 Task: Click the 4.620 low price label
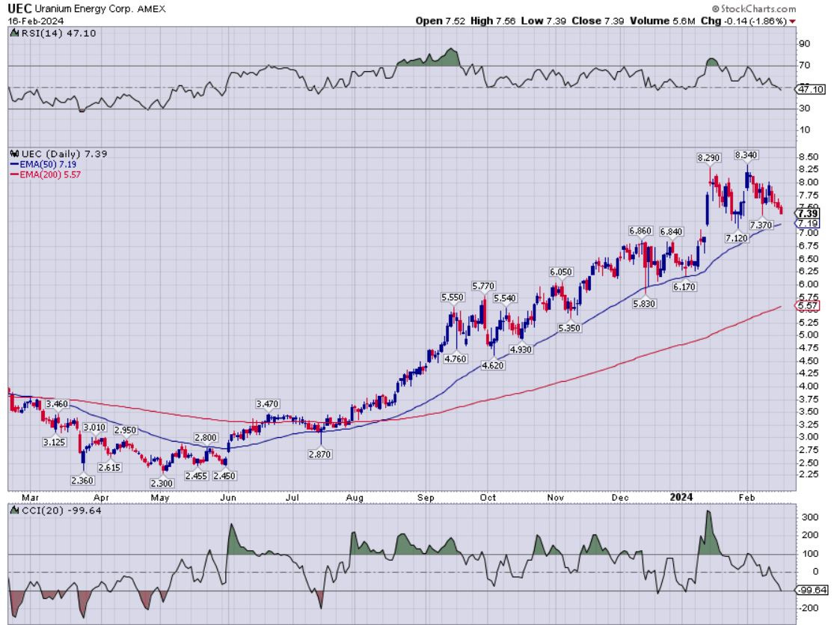(x=493, y=365)
